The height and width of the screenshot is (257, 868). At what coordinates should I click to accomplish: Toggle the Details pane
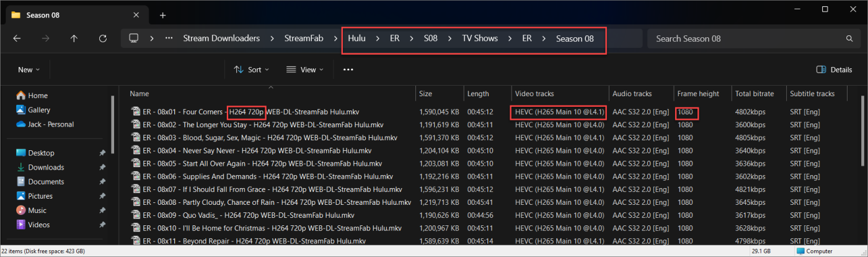834,70
